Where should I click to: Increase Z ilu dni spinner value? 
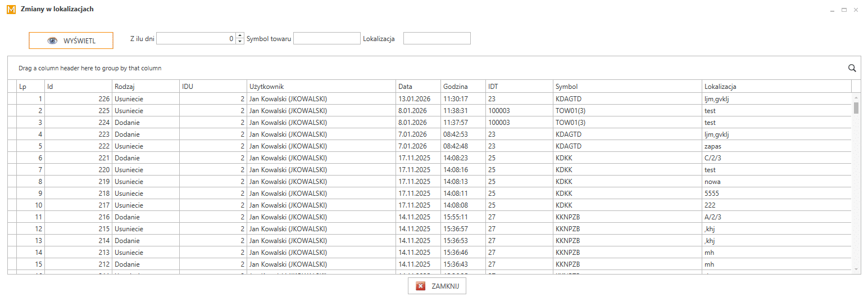(x=240, y=35)
